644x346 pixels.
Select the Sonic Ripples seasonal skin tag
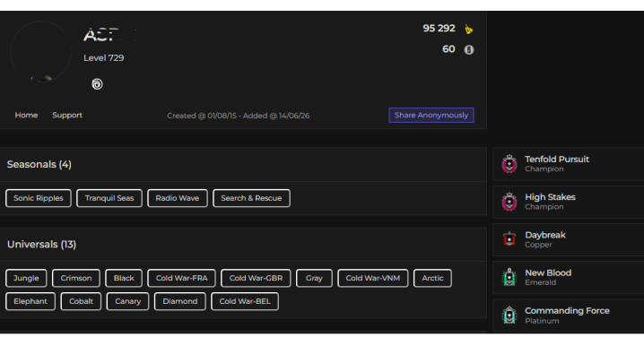(x=39, y=198)
